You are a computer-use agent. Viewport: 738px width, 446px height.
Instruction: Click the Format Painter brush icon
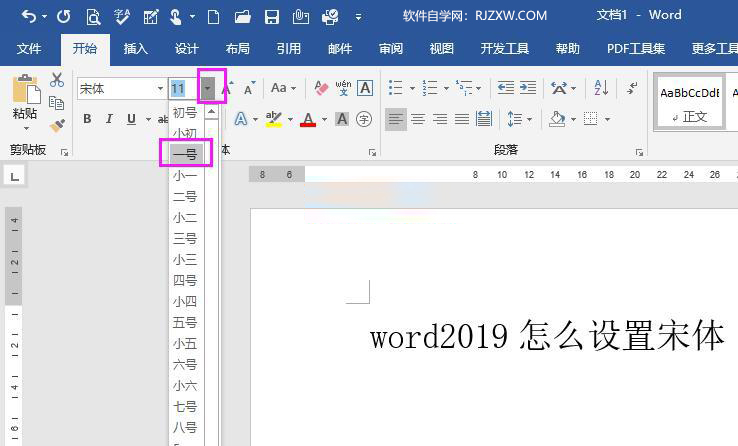57,125
